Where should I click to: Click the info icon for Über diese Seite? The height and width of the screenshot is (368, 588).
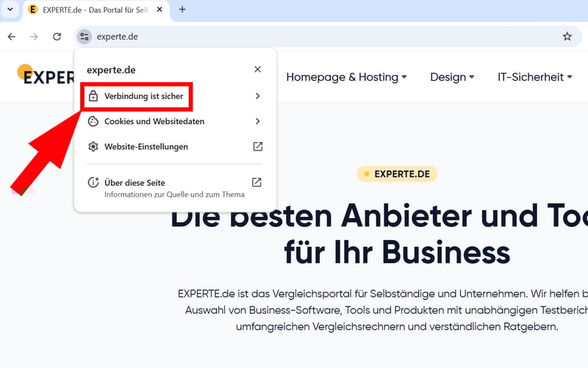tap(93, 182)
